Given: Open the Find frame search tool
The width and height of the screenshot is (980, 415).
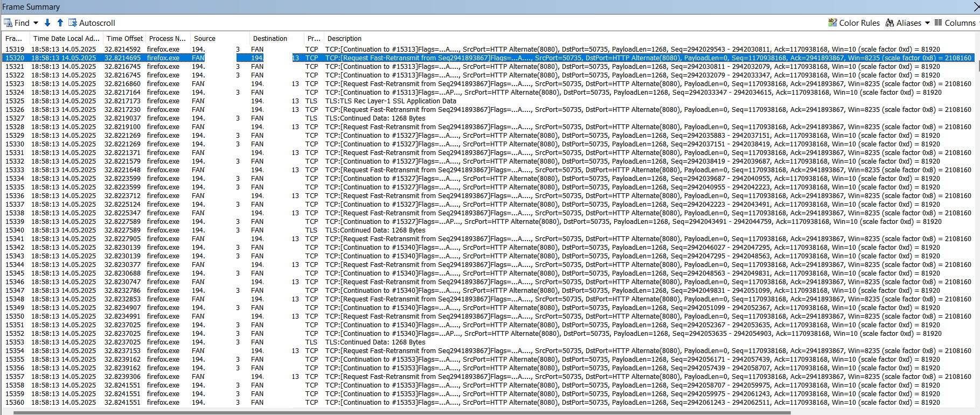Looking at the screenshot, I should [16, 23].
